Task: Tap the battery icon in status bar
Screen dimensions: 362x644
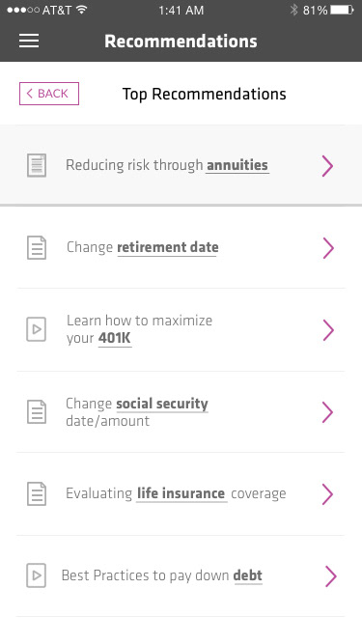Action: pos(342,10)
